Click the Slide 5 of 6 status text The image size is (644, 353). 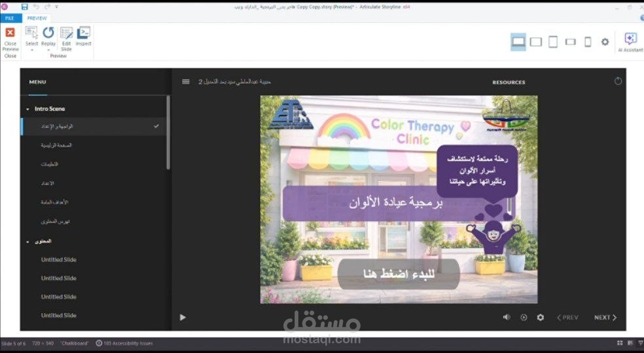[x=14, y=344]
